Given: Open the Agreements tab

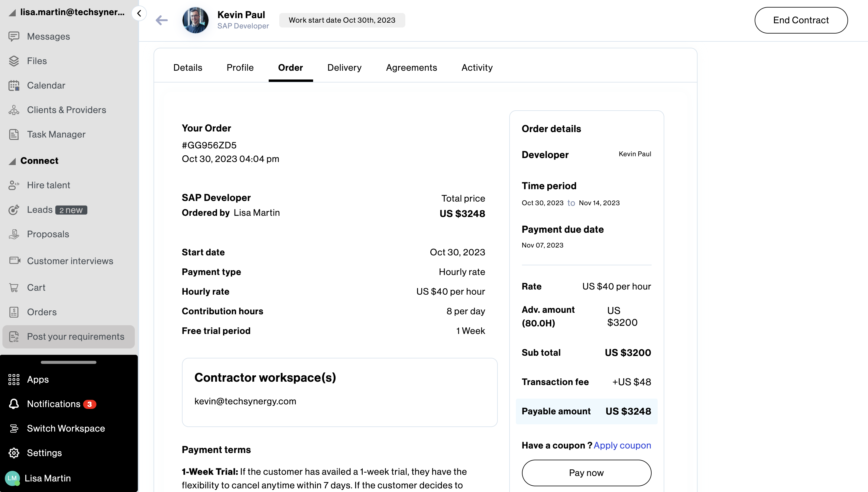Looking at the screenshot, I should click(411, 68).
